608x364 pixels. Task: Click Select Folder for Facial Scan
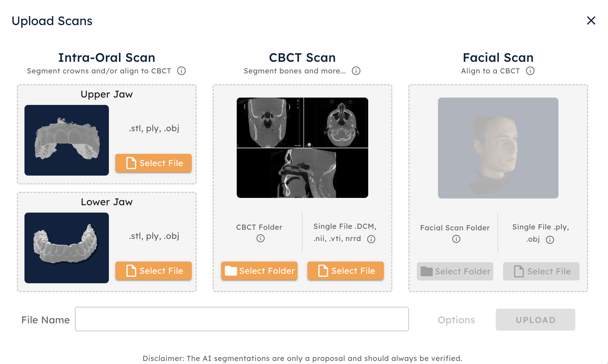455,271
